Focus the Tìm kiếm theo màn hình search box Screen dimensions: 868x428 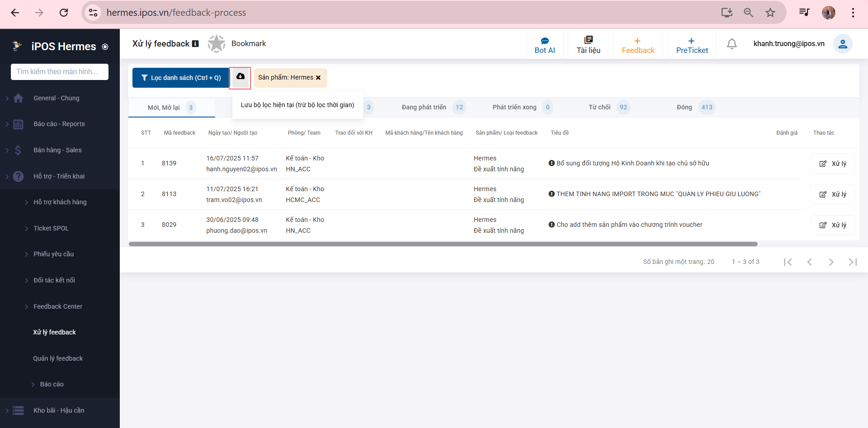(60, 72)
